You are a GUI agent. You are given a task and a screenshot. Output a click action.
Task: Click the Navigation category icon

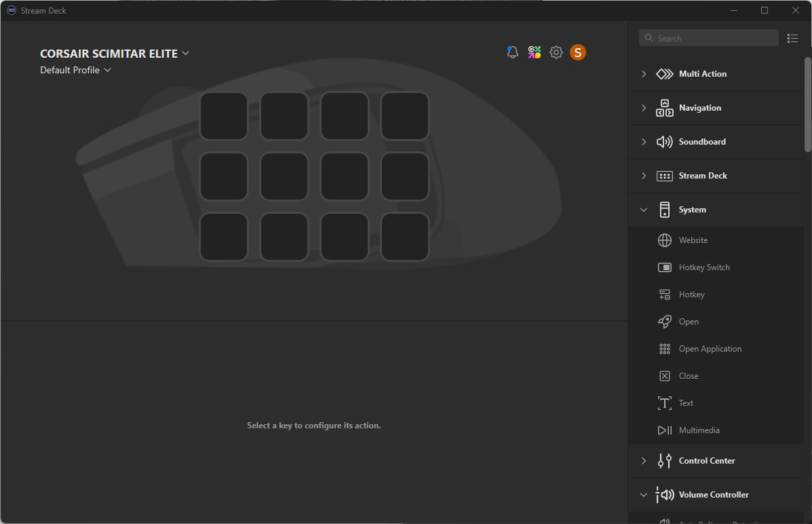point(665,108)
